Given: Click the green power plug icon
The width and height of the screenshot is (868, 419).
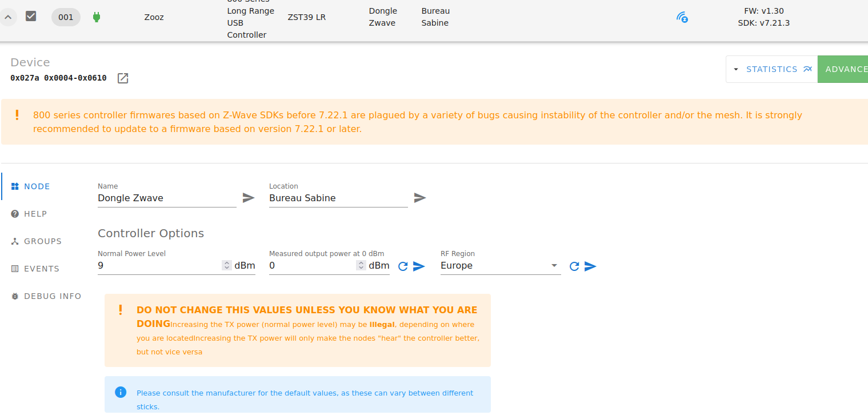Looking at the screenshot, I should 96,17.
